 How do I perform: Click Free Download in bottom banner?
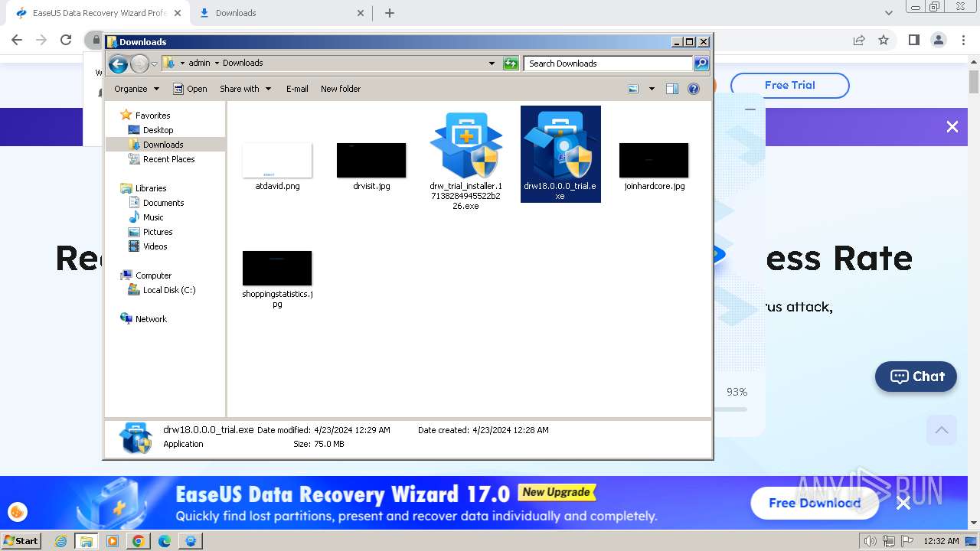point(815,503)
